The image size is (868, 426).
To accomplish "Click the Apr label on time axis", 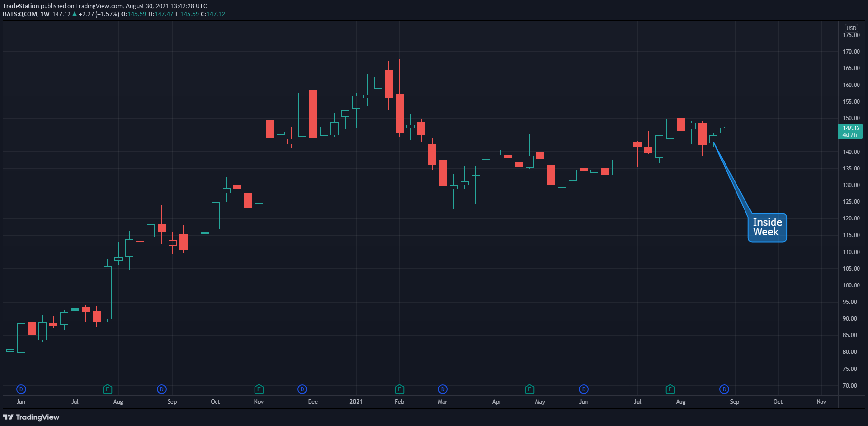I will click(x=497, y=402).
